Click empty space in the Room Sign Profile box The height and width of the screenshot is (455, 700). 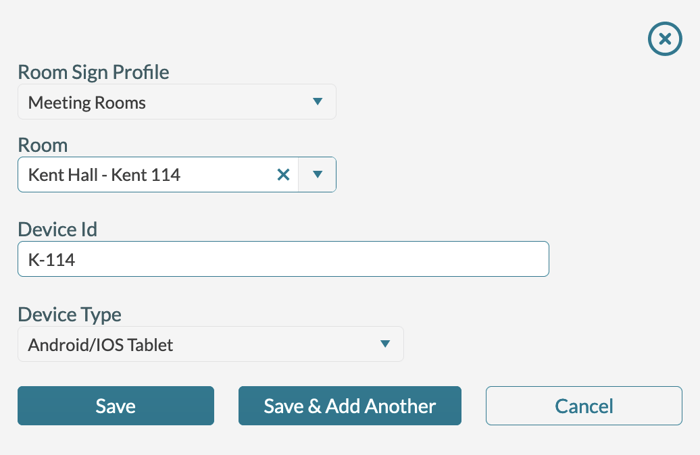point(230,102)
